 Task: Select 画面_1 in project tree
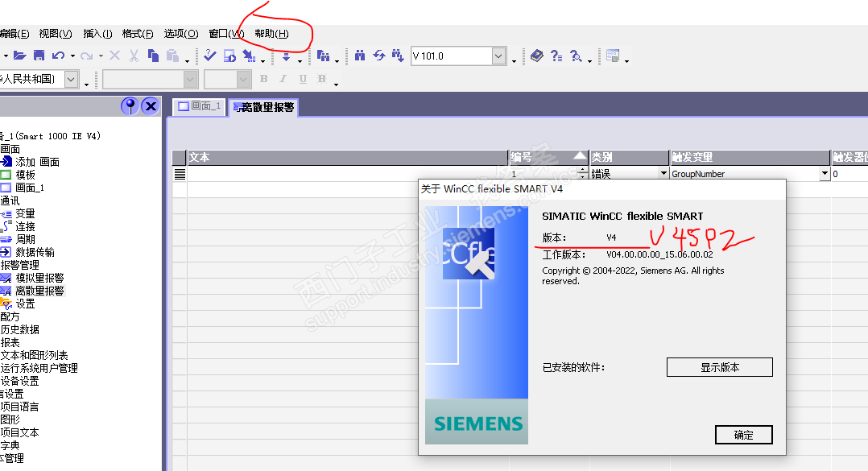coord(30,188)
